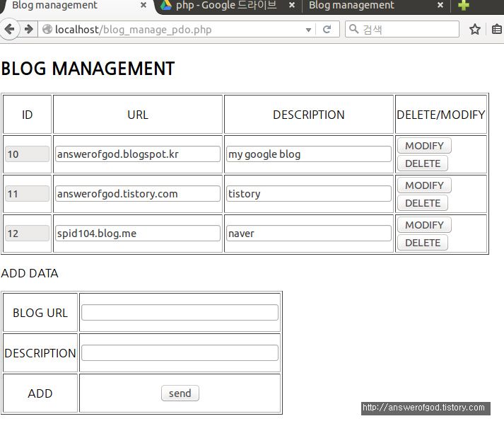Click the Google Drive icon on the php tab

166,5
